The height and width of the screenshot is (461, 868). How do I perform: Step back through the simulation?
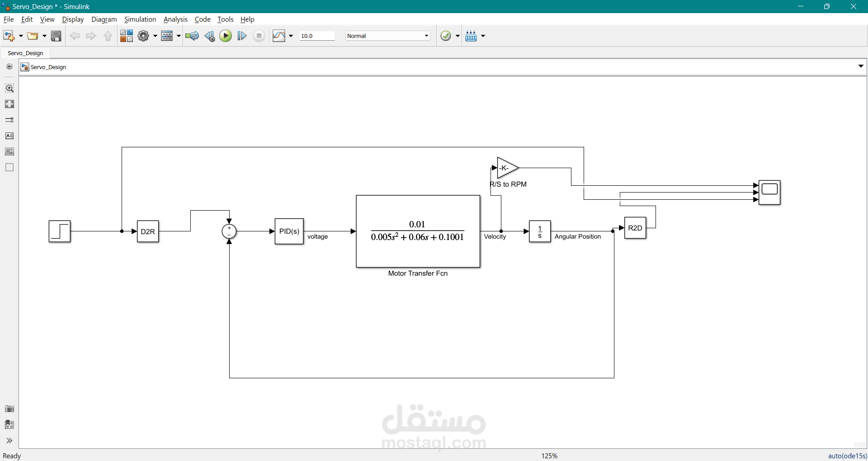[209, 36]
